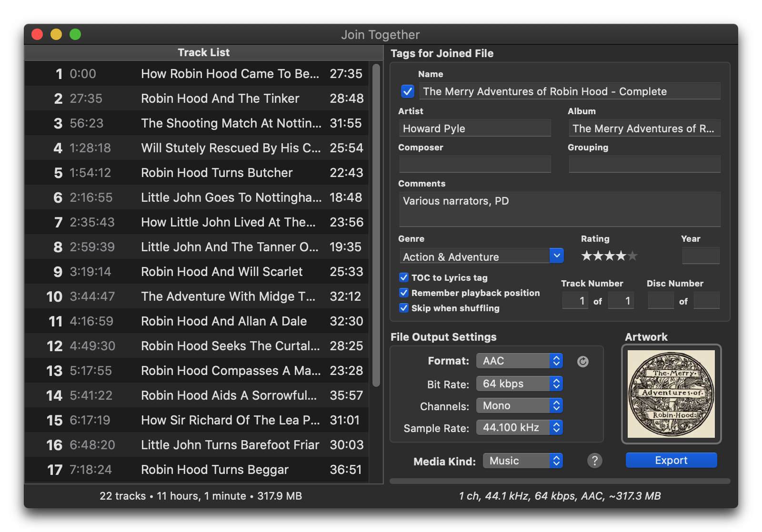
Task: Change the Bit Rate 64 kbps dropdown
Action: pyautogui.click(x=520, y=384)
